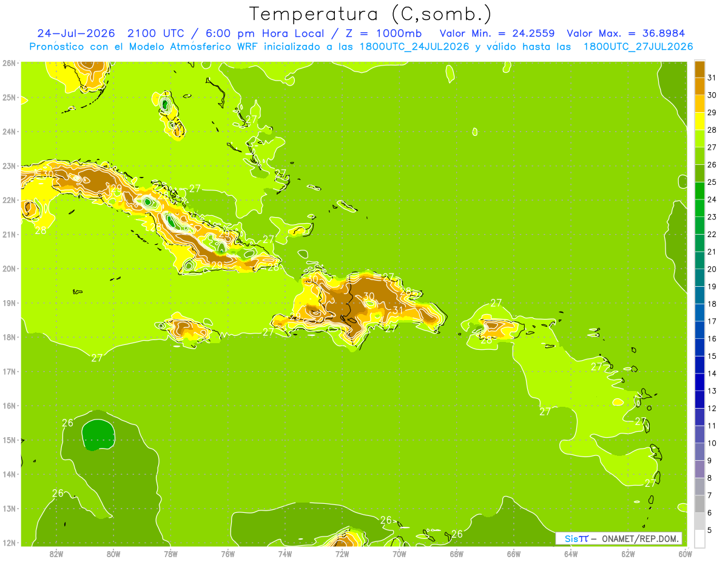Image resolution: width=728 pixels, height=562 pixels.
Task: Click the '14N' latitude axis label
Action: pos(9,474)
